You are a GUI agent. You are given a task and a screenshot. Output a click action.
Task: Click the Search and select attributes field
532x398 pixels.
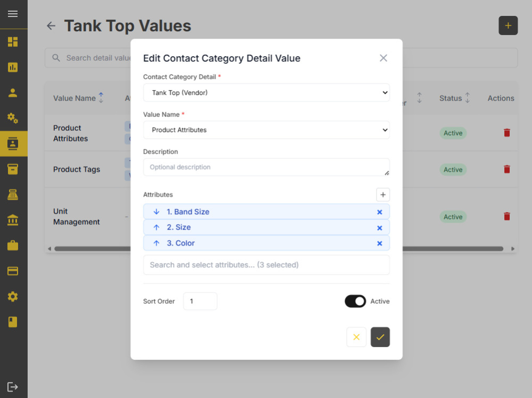coord(267,265)
